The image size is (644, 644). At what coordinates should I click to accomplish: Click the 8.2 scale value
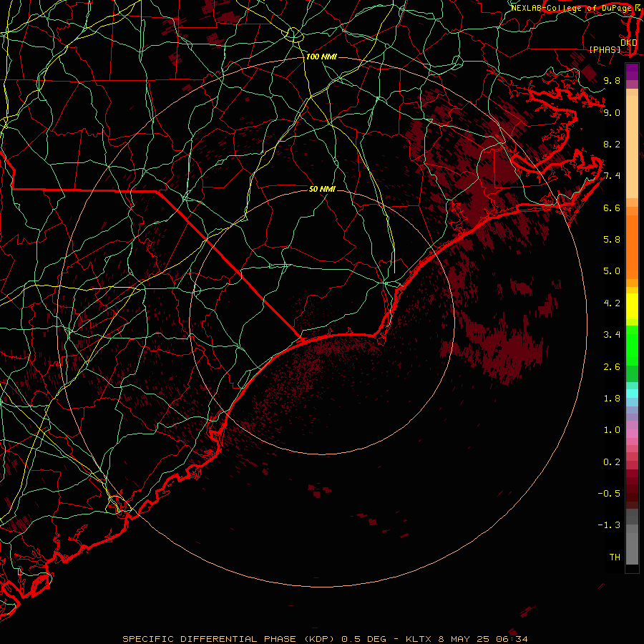pyautogui.click(x=612, y=144)
